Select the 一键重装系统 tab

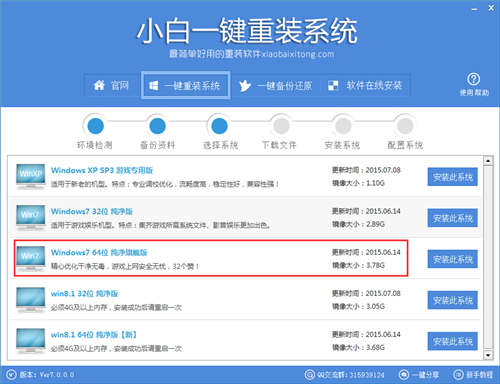[186, 85]
